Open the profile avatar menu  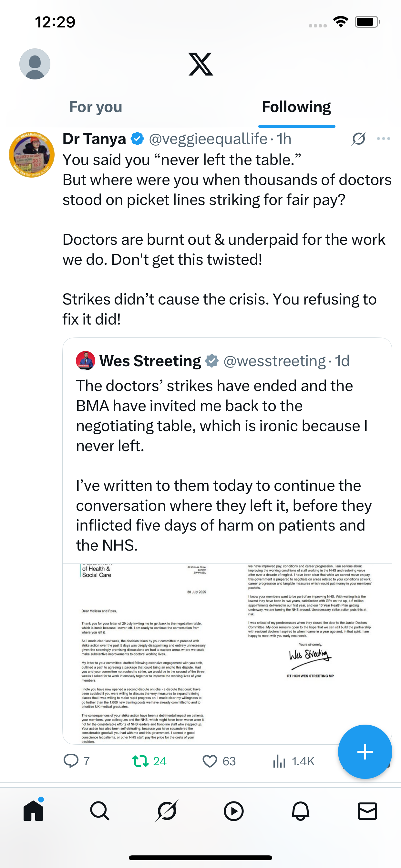coord(35,64)
